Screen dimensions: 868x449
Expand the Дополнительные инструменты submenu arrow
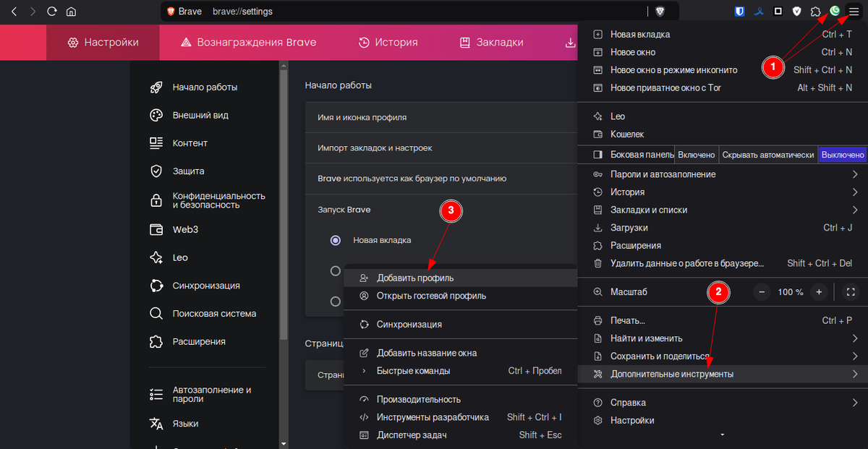(x=855, y=374)
